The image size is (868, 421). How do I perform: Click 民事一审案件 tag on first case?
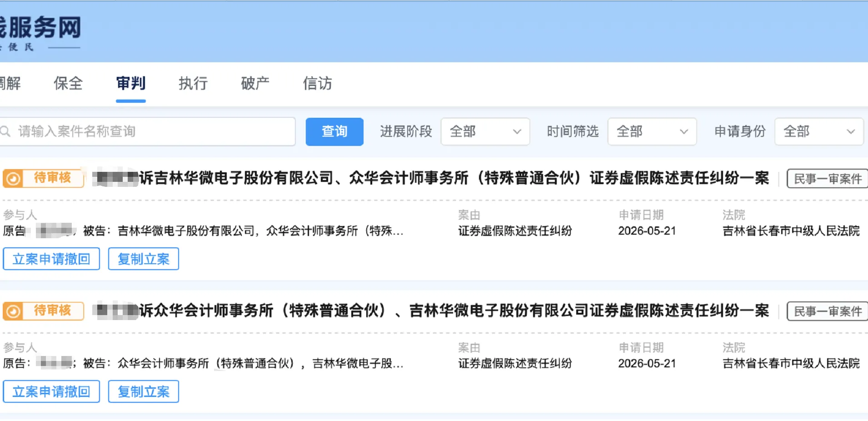(x=828, y=178)
